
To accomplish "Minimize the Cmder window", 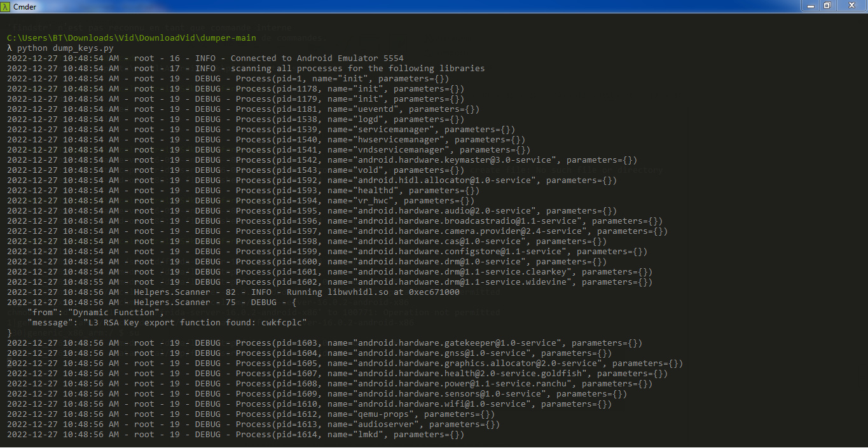I will (x=811, y=6).
